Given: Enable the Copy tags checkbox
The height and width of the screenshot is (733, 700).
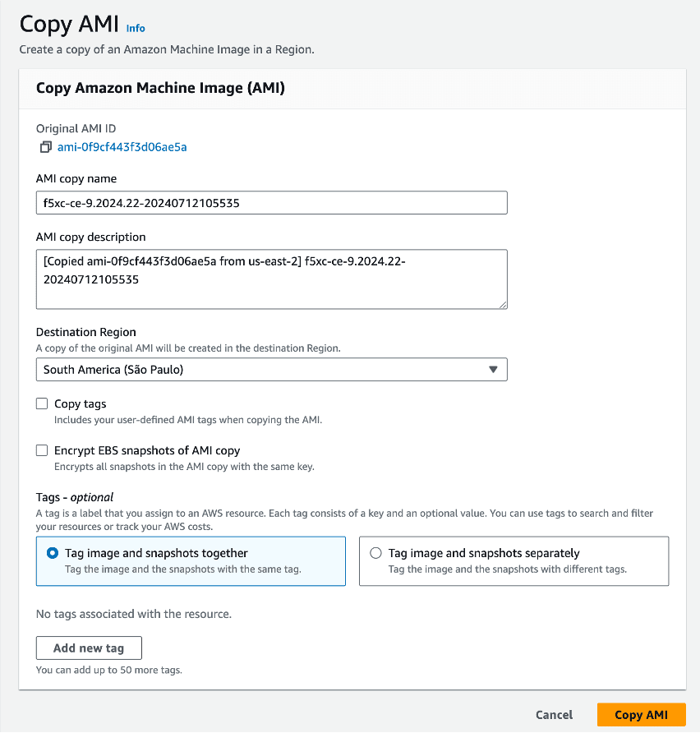Looking at the screenshot, I should point(42,404).
